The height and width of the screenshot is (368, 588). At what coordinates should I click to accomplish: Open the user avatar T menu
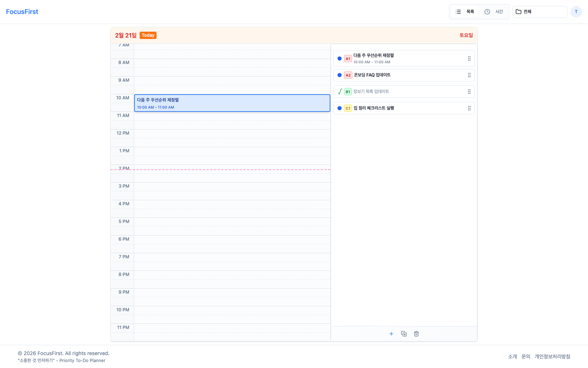[576, 12]
